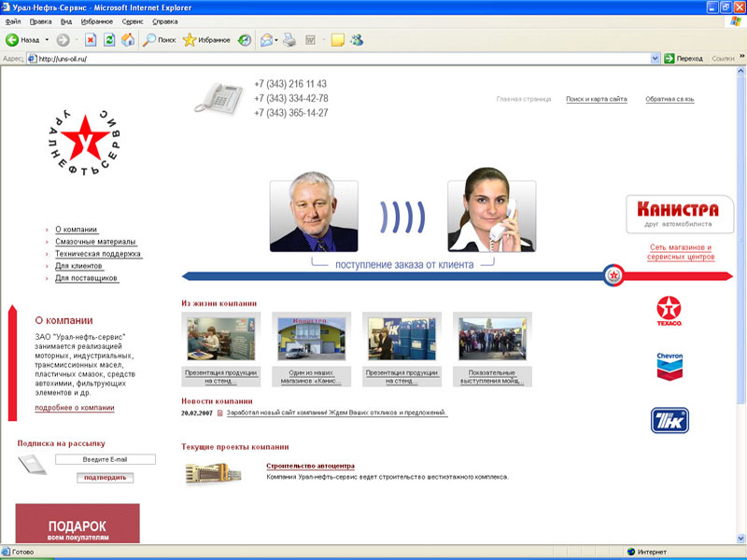The height and width of the screenshot is (560, 747).
Task: Click the Главная страница text at top
Action: (x=524, y=99)
